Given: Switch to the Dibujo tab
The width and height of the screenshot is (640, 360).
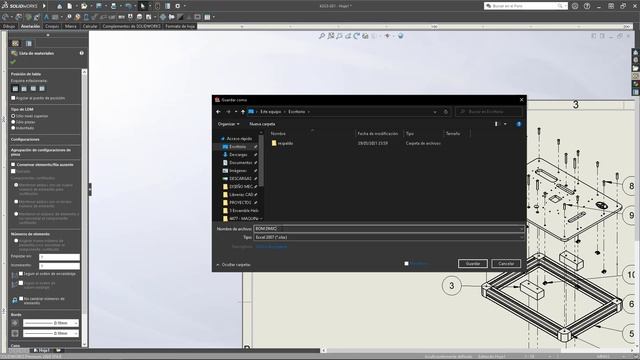Looking at the screenshot, I should (x=9, y=26).
